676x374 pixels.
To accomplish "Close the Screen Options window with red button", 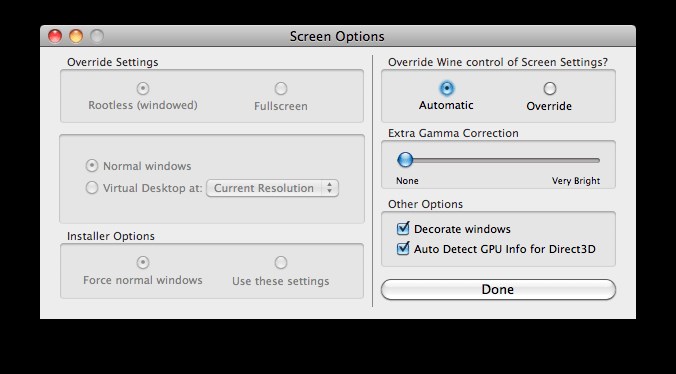I will 55,36.
